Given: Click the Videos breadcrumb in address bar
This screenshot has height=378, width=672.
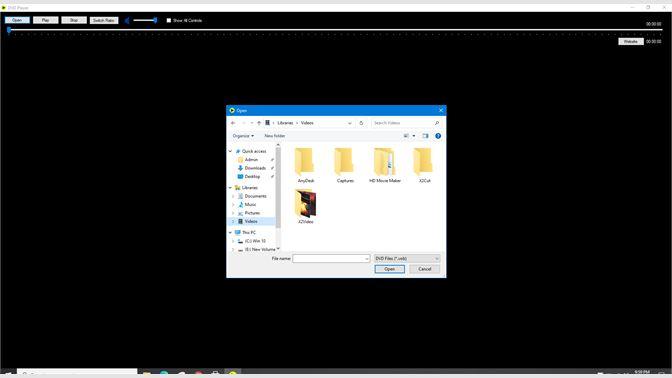Looking at the screenshot, I should pos(307,123).
